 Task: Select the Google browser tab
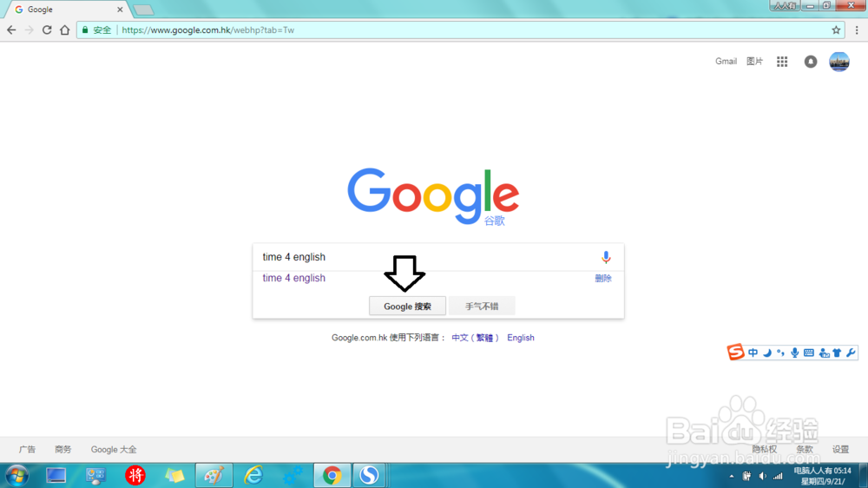click(67, 10)
